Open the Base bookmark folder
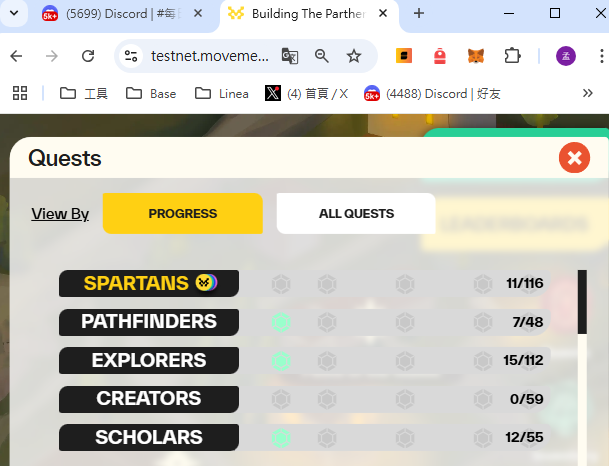 pos(151,94)
